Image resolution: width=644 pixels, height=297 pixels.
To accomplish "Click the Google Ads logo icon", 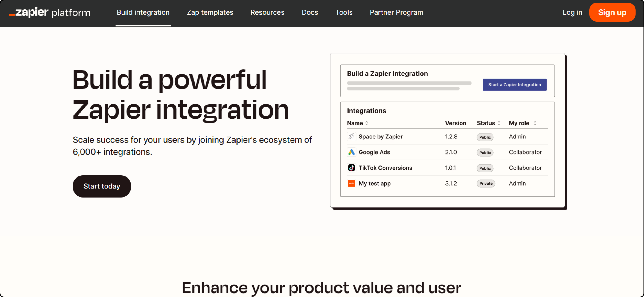I will point(351,152).
